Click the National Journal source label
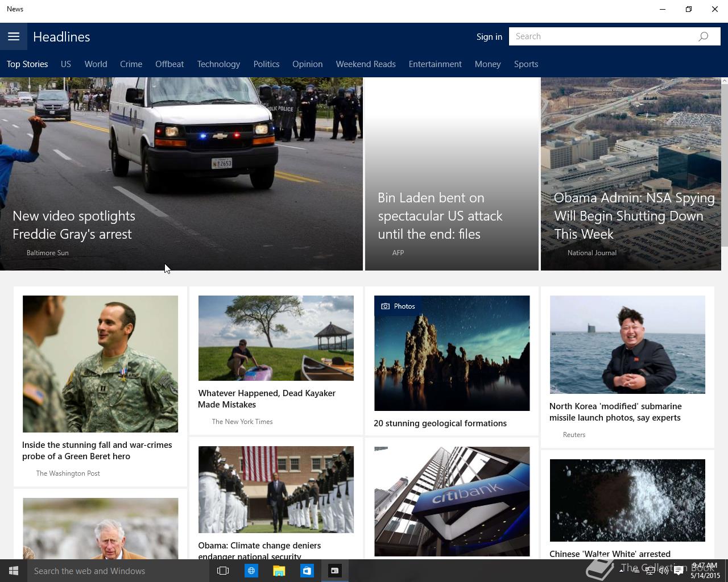Image resolution: width=728 pixels, height=582 pixels. 592,253
